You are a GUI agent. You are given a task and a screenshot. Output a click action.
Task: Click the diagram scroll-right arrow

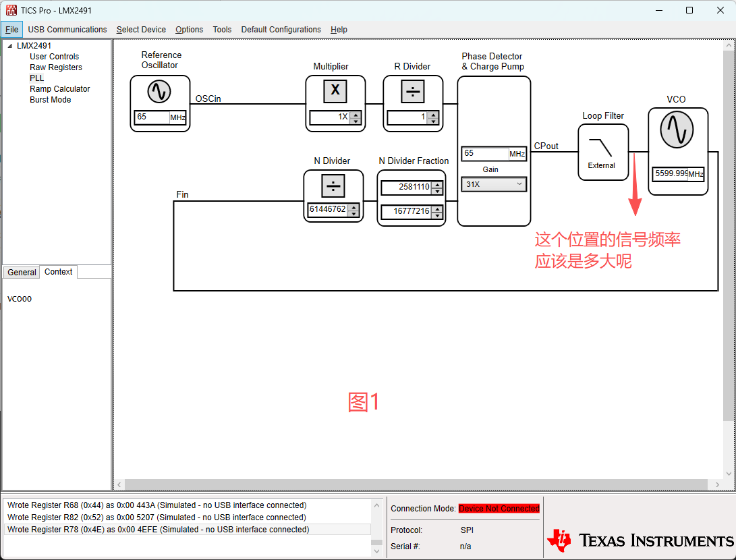[x=716, y=484]
